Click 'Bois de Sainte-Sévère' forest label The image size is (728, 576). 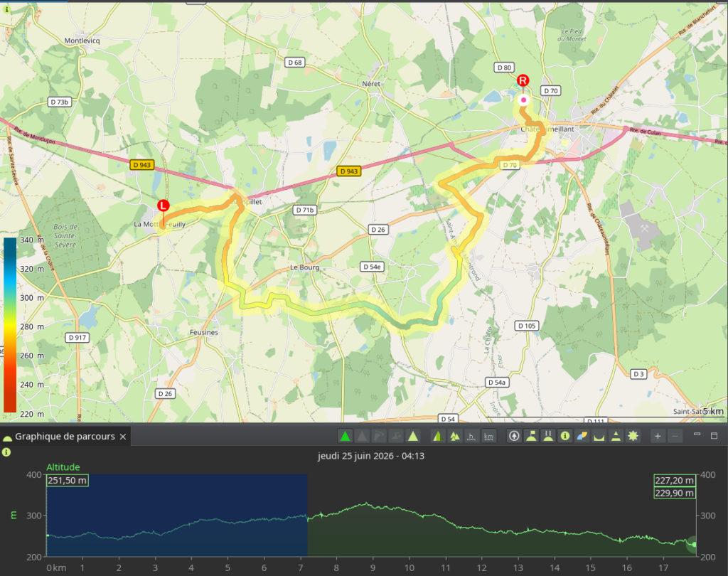click(x=65, y=235)
